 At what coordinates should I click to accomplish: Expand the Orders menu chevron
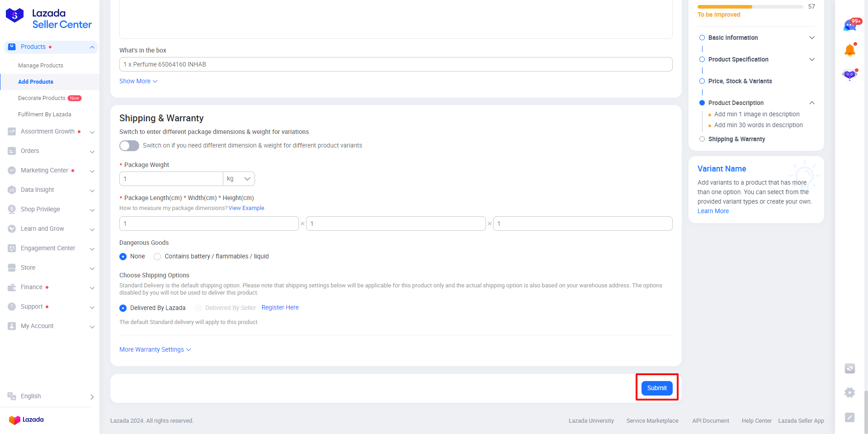tap(92, 152)
